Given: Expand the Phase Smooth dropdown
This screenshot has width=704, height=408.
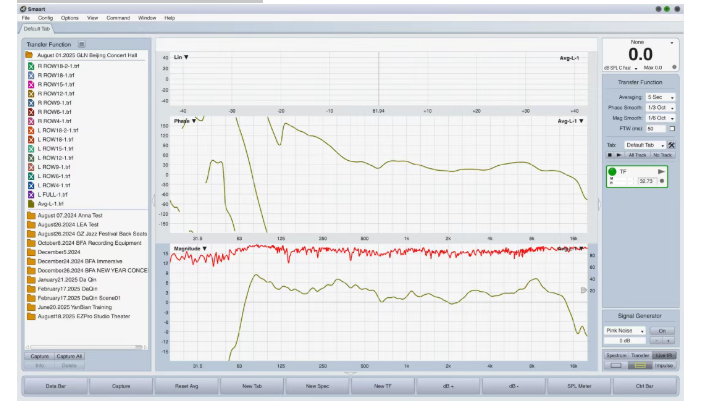Looking at the screenshot, I should pyautogui.click(x=660, y=107).
